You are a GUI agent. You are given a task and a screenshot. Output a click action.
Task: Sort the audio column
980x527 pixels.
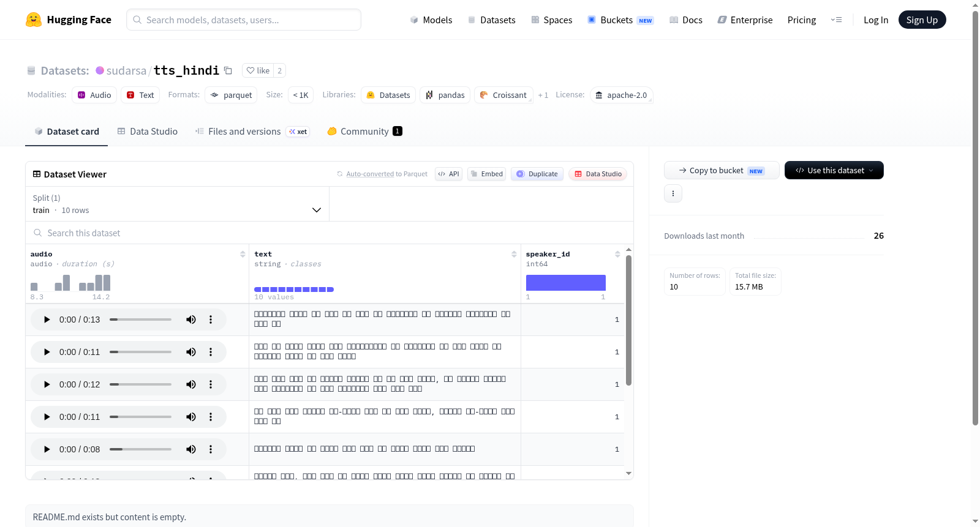click(x=243, y=254)
